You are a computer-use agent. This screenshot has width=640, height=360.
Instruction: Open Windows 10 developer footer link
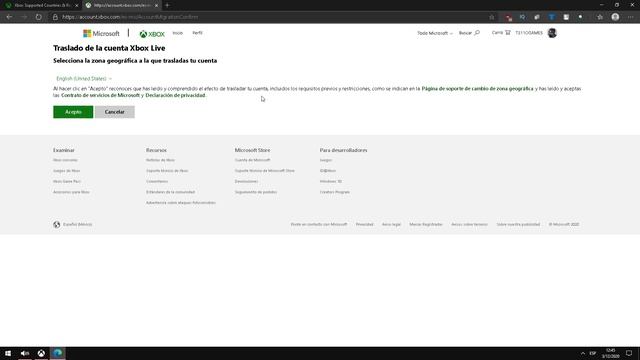pos(331,181)
